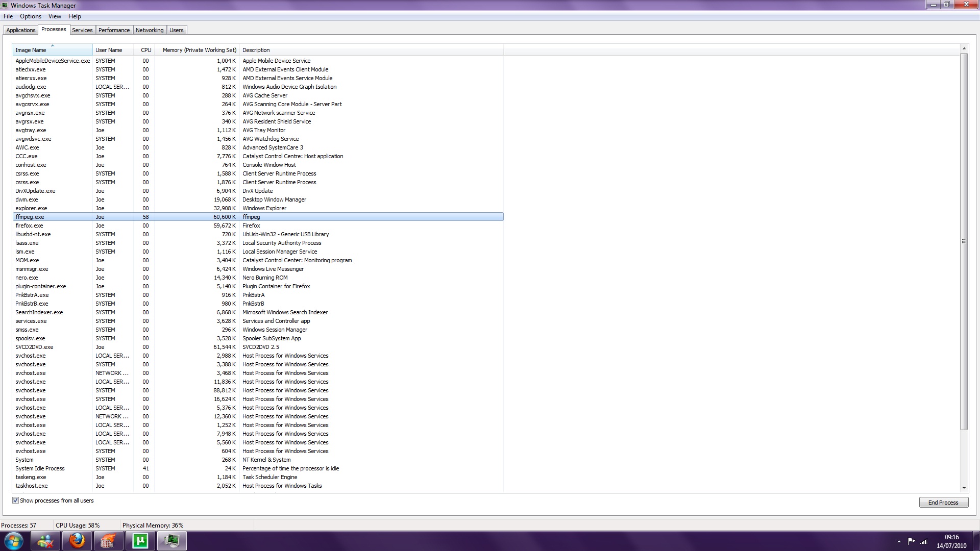Select the avgtray.exe process
Screen dimensions: 980x551
pos(258,130)
